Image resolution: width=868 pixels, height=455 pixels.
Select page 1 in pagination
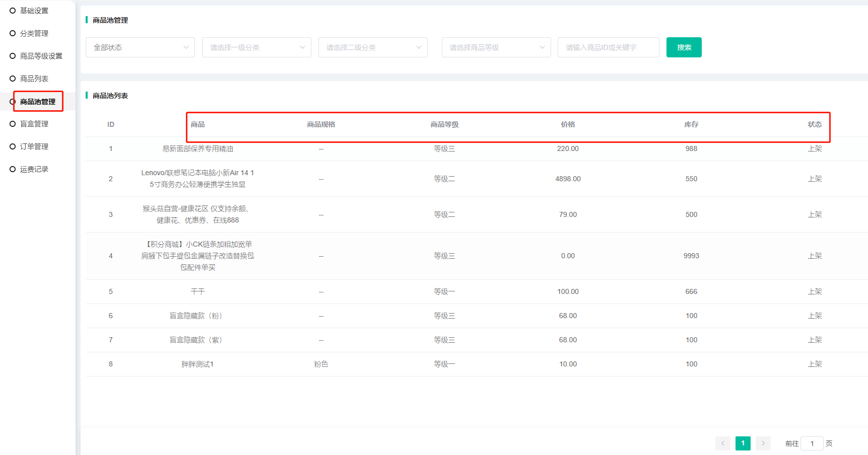tap(743, 443)
